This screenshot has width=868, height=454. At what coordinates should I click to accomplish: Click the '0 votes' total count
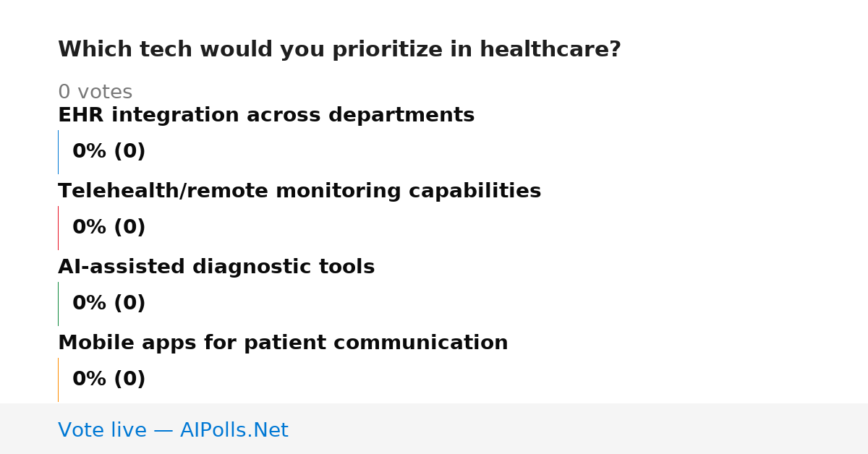[x=95, y=93]
